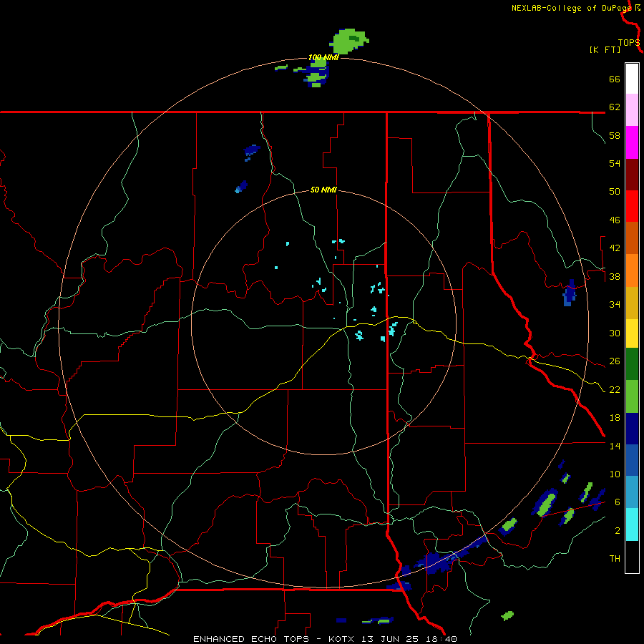Image resolution: width=644 pixels, height=644 pixels.
Task: Click the "14" legend value
Action: tap(615, 446)
